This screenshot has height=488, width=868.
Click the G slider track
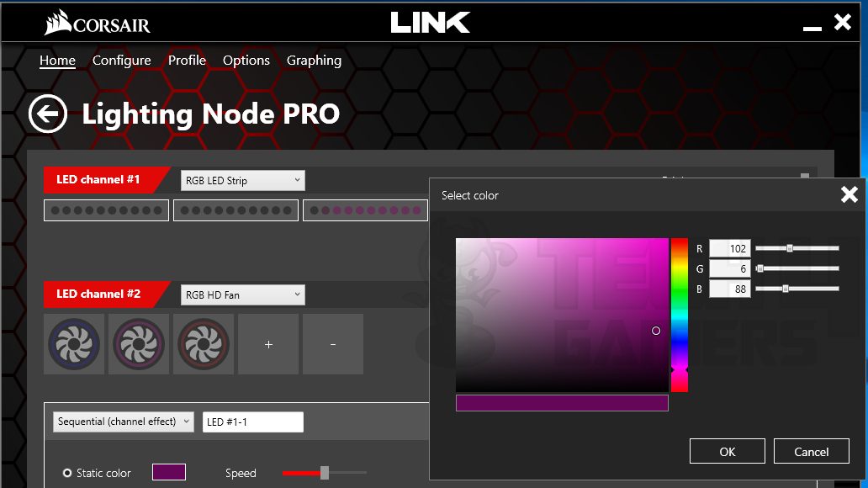pos(797,268)
